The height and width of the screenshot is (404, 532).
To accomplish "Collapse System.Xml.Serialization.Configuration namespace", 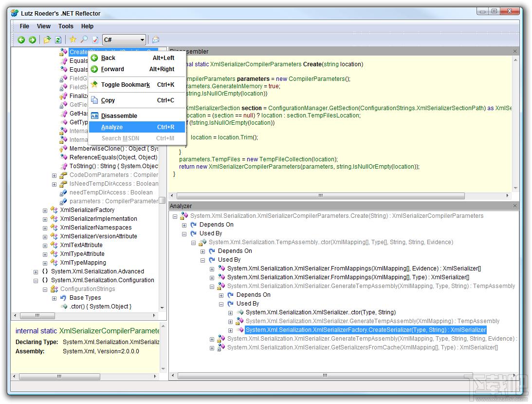I will (x=36, y=281).
